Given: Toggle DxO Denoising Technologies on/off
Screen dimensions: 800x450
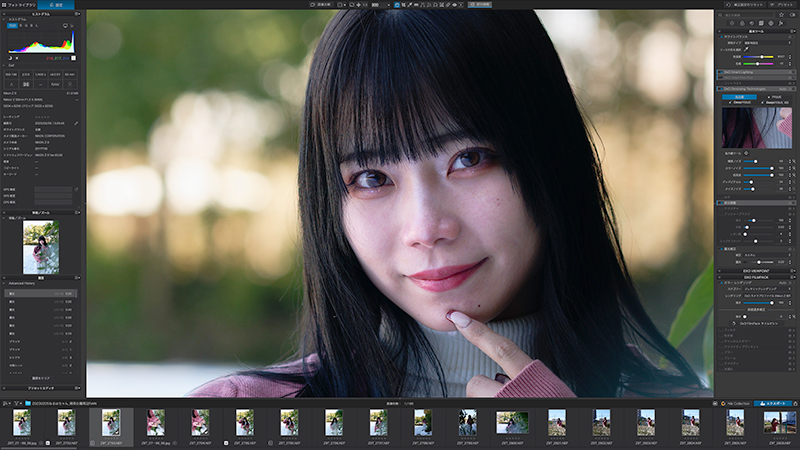Looking at the screenshot, I should point(721,89).
